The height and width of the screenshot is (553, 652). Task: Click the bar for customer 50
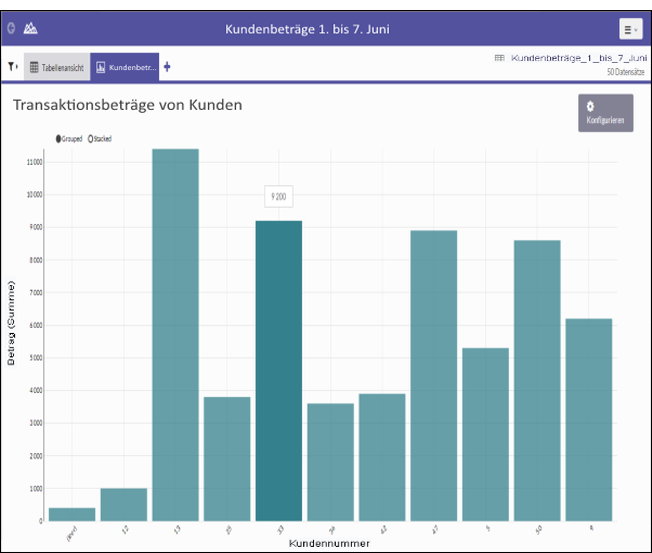(x=537, y=380)
